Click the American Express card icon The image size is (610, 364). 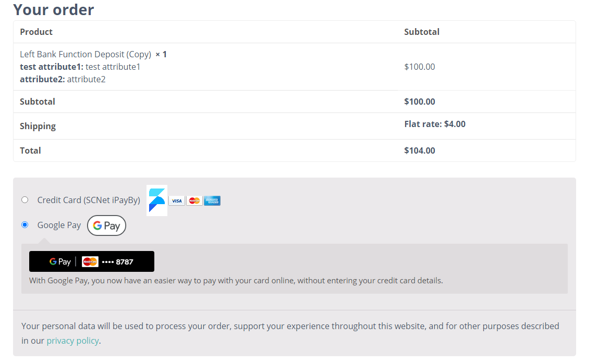point(212,200)
